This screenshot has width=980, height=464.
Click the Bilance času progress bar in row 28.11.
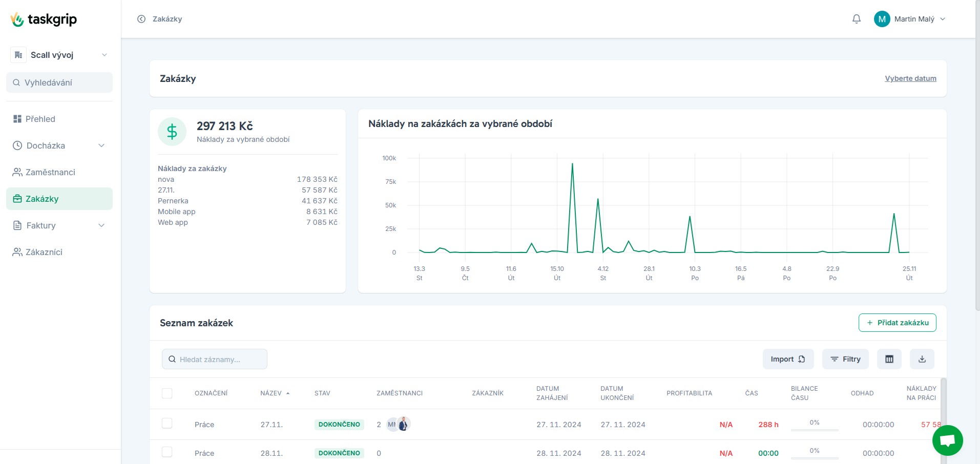tap(815, 458)
